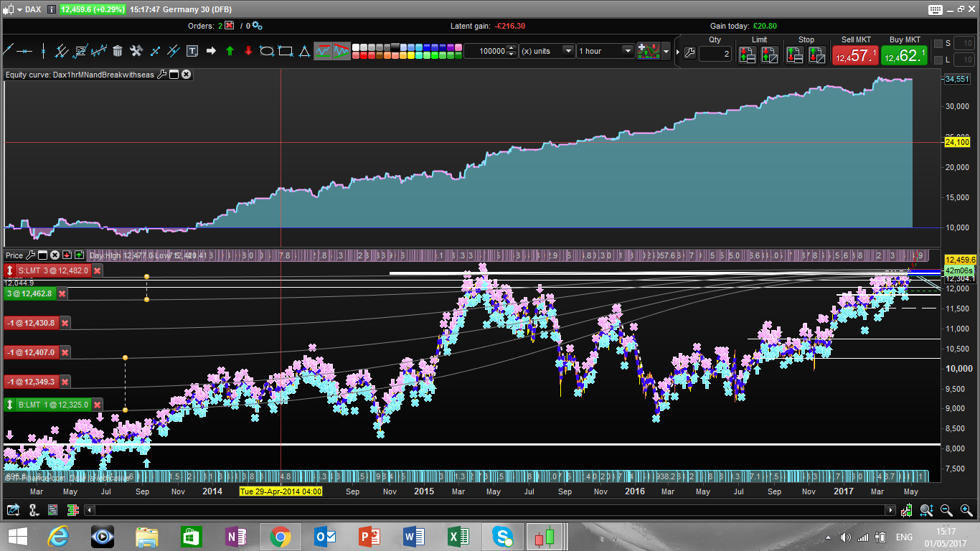Screen dimensions: 980x551
Task: Click the second Stop order icon
Action: [817, 54]
